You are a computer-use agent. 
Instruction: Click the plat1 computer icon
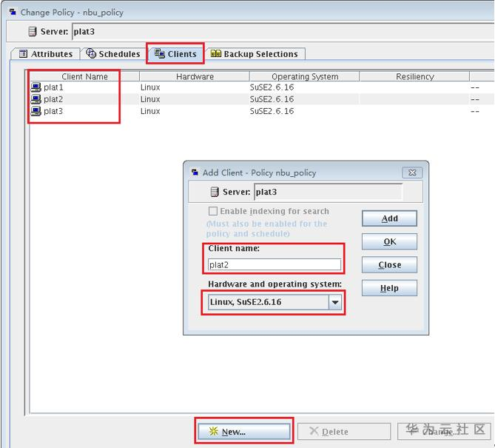click(36, 87)
